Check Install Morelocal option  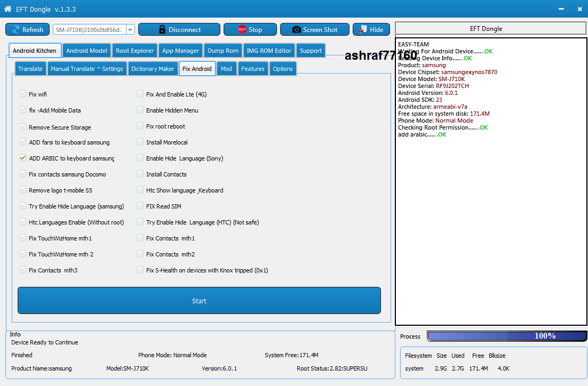[140, 142]
